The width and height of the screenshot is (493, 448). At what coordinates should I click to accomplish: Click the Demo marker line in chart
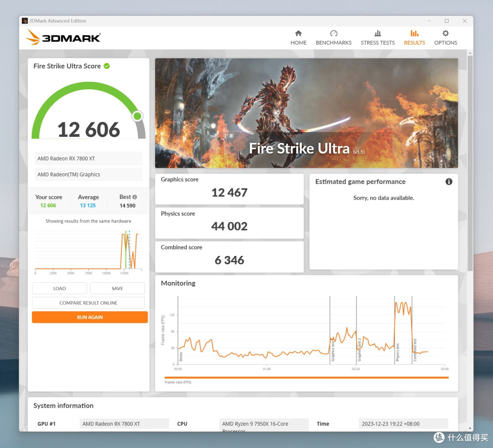pos(178,330)
